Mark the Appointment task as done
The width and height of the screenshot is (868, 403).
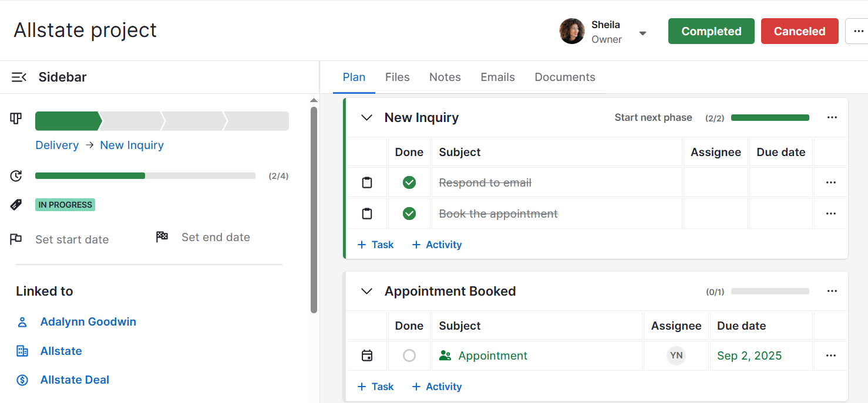coord(409,355)
